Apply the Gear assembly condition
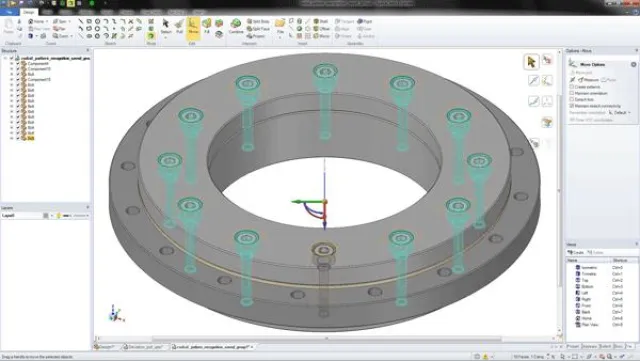The image size is (640, 361). [364, 29]
